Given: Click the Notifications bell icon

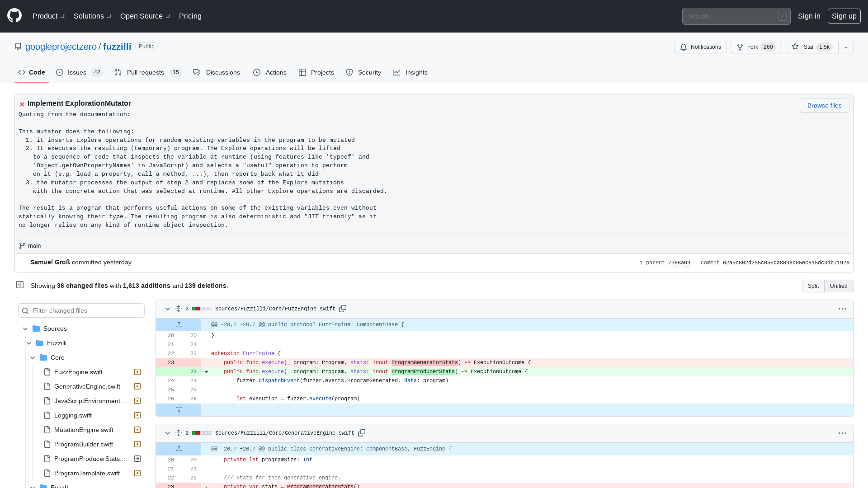Looking at the screenshot, I should 684,47.
